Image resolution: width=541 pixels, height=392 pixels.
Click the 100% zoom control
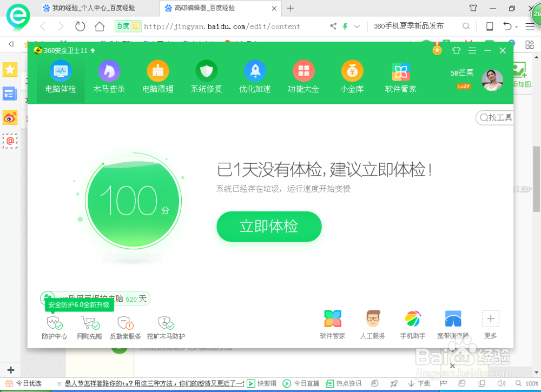527,383
